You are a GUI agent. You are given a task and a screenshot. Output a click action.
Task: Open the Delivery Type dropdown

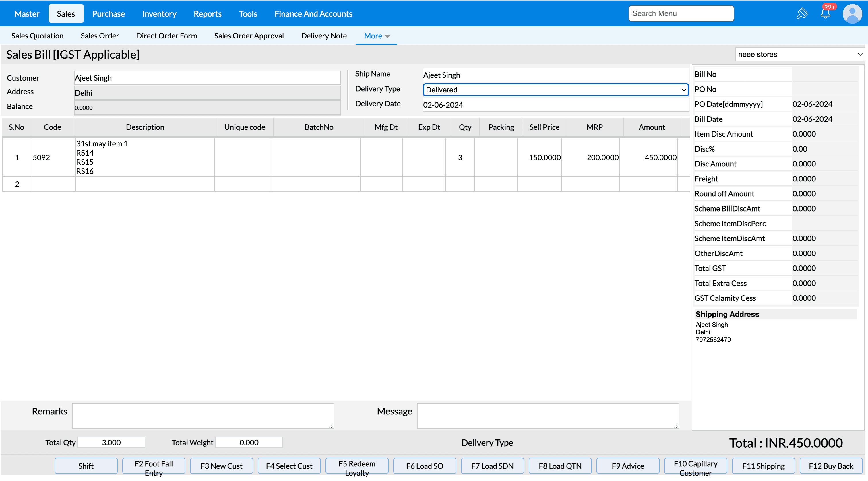tap(555, 90)
